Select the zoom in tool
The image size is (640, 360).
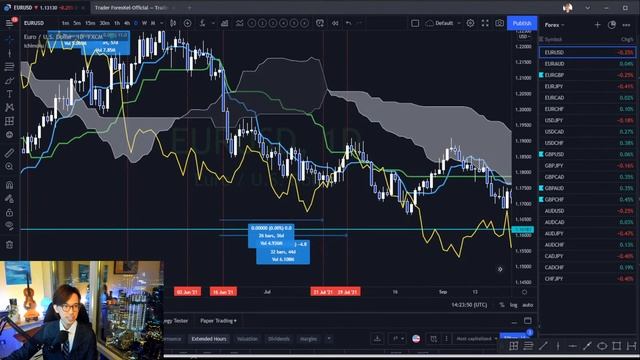coord(9,167)
